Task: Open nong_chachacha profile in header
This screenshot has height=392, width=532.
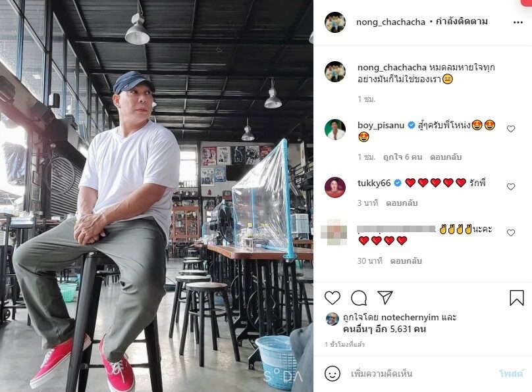Action: (x=390, y=22)
